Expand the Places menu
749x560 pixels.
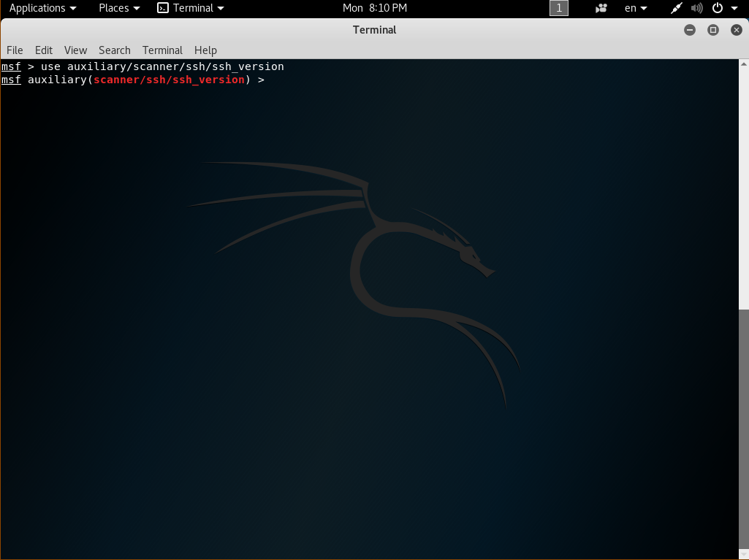click(119, 8)
